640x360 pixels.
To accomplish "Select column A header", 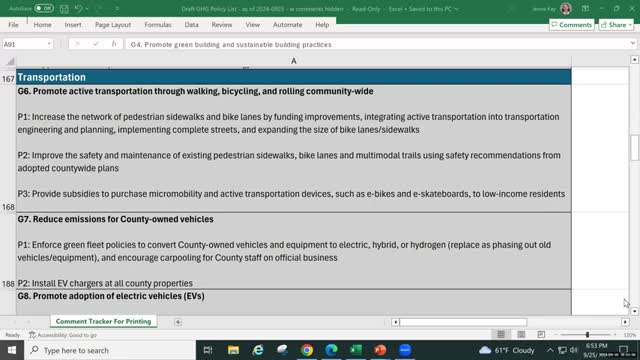I will coord(293,61).
